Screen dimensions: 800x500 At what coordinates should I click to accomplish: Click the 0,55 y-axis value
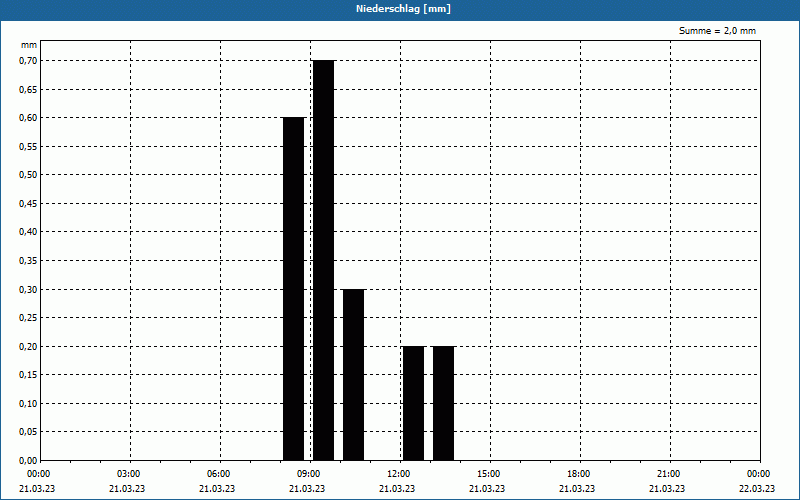point(28,146)
